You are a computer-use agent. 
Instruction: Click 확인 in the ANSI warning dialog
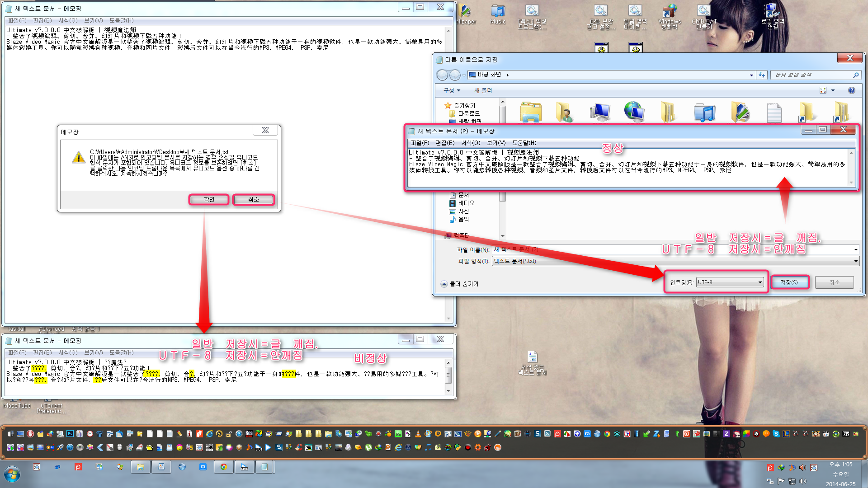coord(209,199)
